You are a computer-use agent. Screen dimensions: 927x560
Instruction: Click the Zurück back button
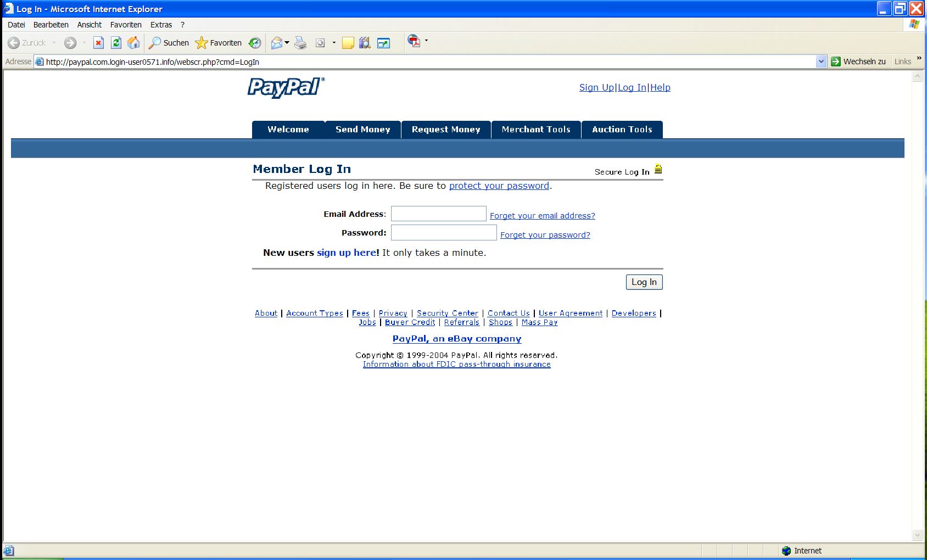27,43
